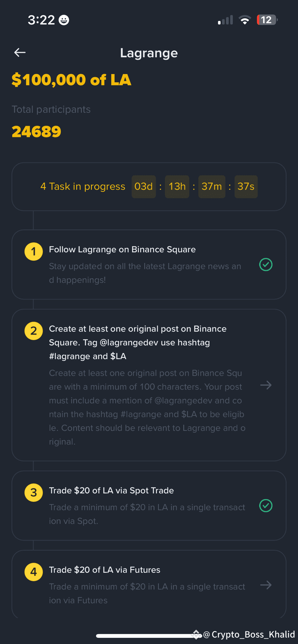Open the Create original post task arrow
Image resolution: width=298 pixels, height=644 pixels.
(x=266, y=385)
